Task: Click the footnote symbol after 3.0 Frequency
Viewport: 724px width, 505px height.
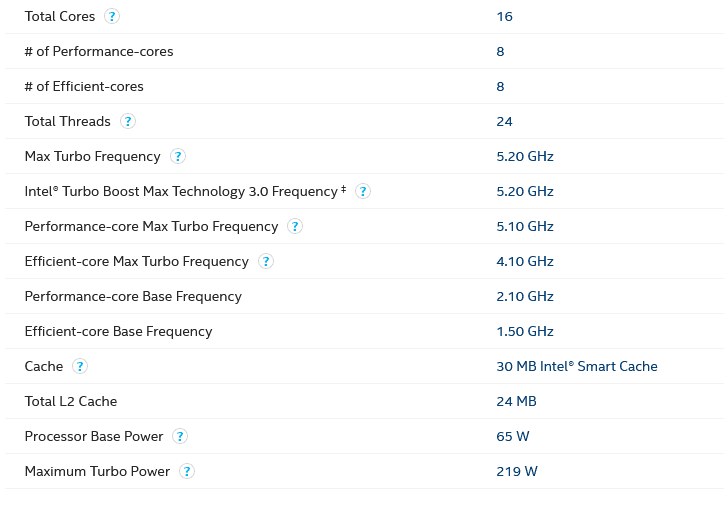Action: (344, 188)
